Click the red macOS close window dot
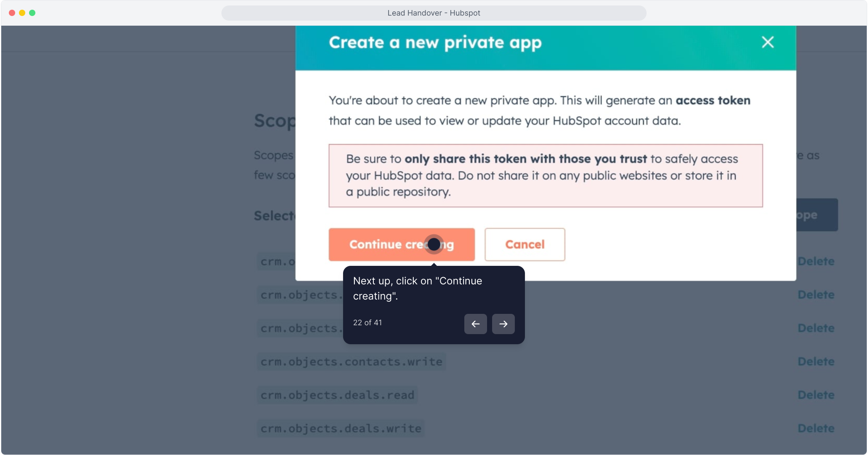The height and width of the screenshot is (455, 868). click(12, 13)
